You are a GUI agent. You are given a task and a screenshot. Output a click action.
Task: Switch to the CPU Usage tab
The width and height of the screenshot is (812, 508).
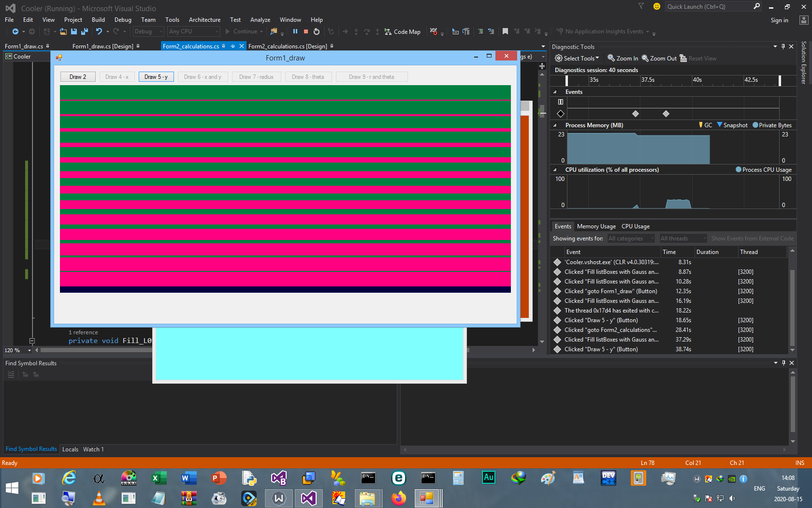(x=635, y=226)
